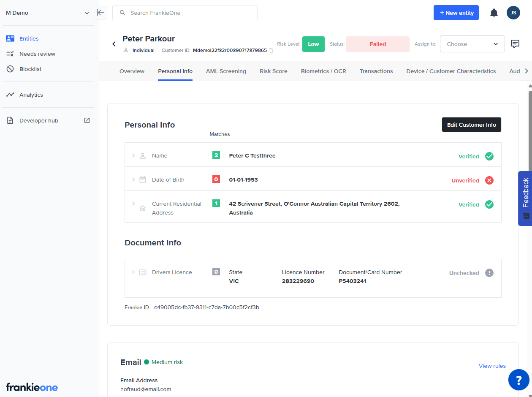532x397 pixels.
Task: Click the Unchecked warning icon for Drivers Licence
Action: point(489,273)
